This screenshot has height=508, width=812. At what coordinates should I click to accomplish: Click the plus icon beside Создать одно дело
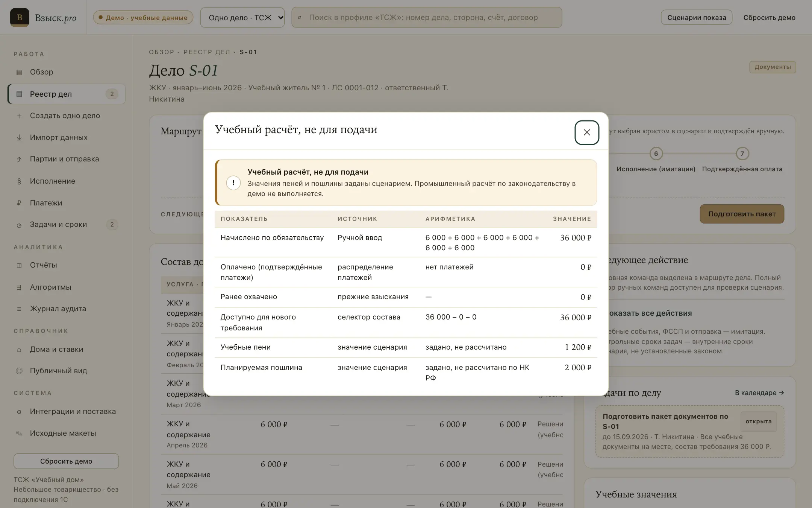(x=19, y=116)
